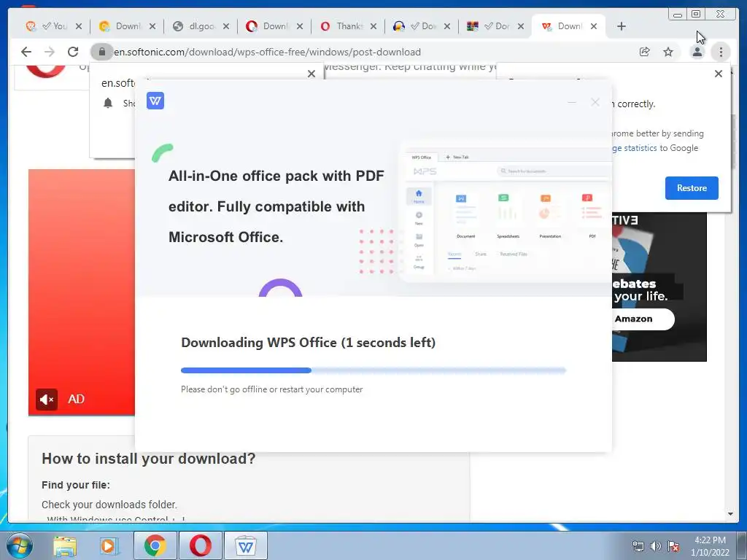The width and height of the screenshot is (747, 560).
Task: Minimize the WPS installer dialog
Action: [x=572, y=102]
